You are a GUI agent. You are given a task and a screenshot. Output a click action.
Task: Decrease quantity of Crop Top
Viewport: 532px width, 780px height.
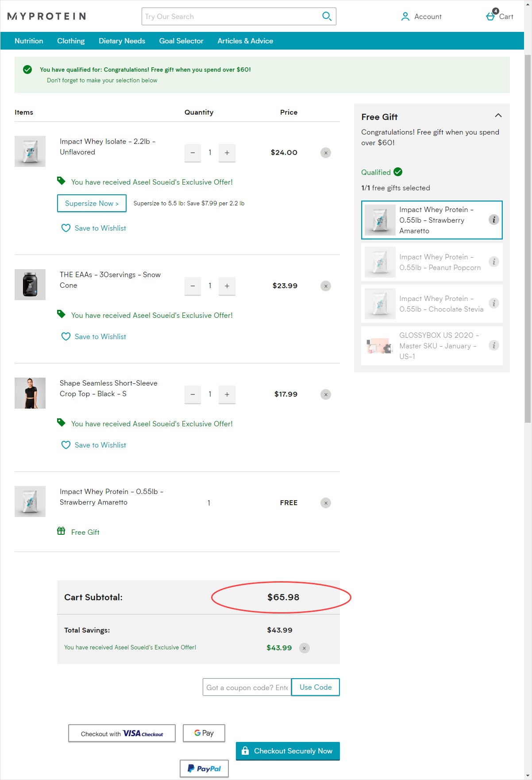193,394
